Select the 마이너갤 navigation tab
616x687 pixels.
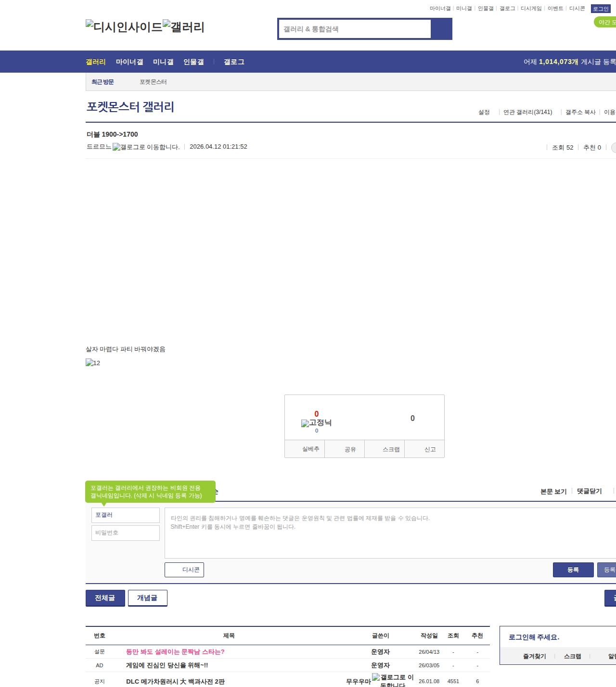[x=129, y=62]
